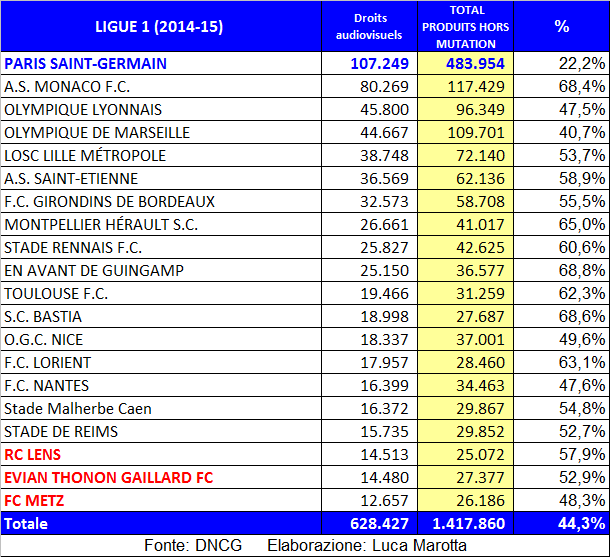Select the total 1.417.860
This screenshot has width=610, height=557.
469,524
